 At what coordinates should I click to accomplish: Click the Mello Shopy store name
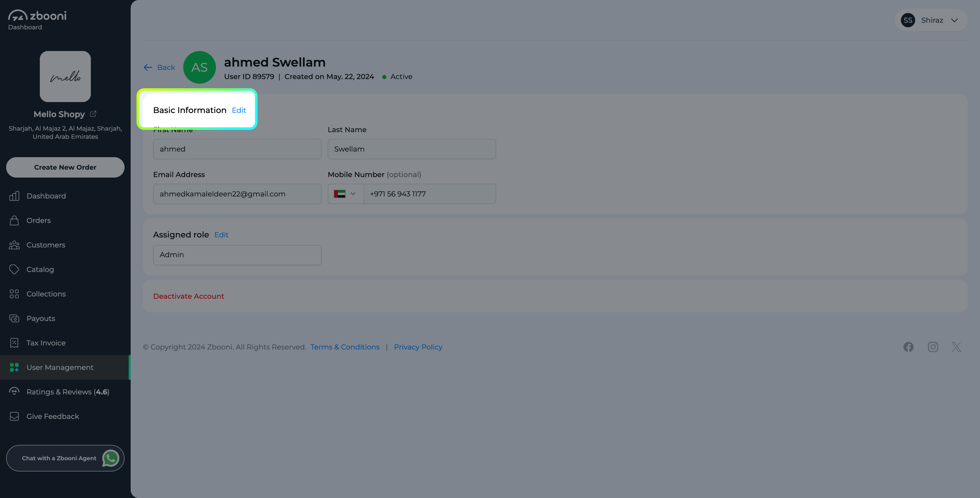(59, 114)
